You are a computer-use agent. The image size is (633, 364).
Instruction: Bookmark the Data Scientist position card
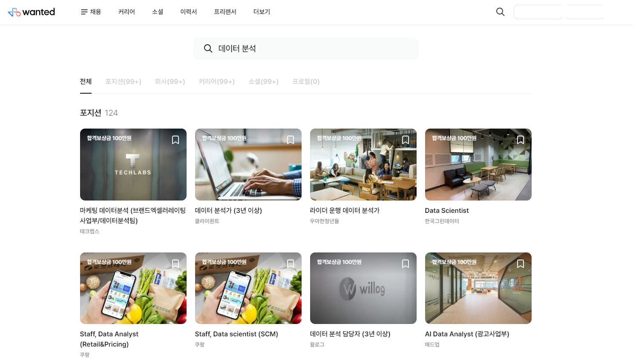[x=520, y=140]
